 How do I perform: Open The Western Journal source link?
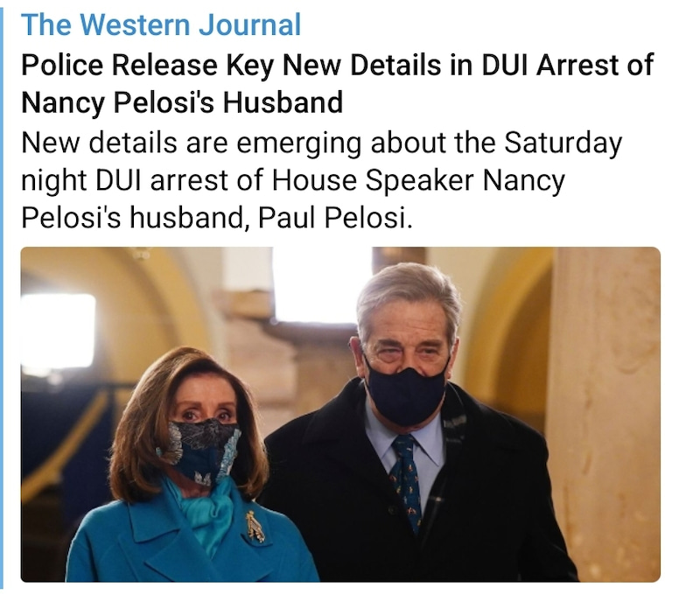point(161,24)
